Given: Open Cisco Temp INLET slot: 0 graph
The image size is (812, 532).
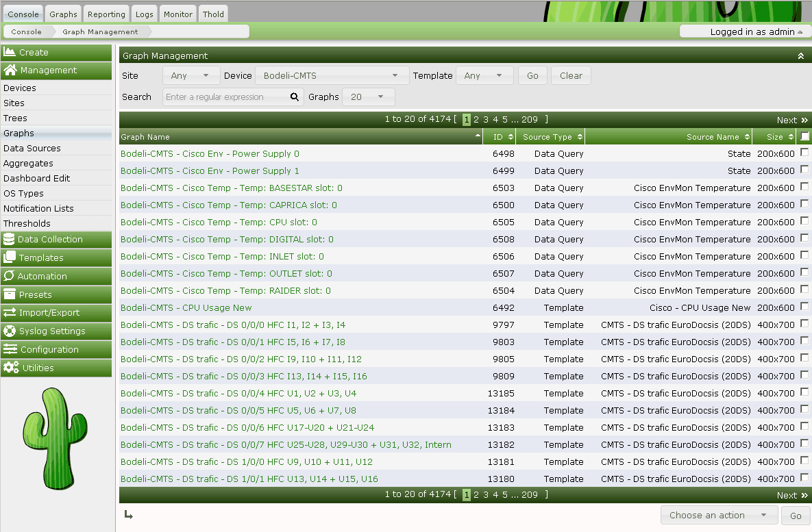Looking at the screenshot, I should click(x=222, y=257).
